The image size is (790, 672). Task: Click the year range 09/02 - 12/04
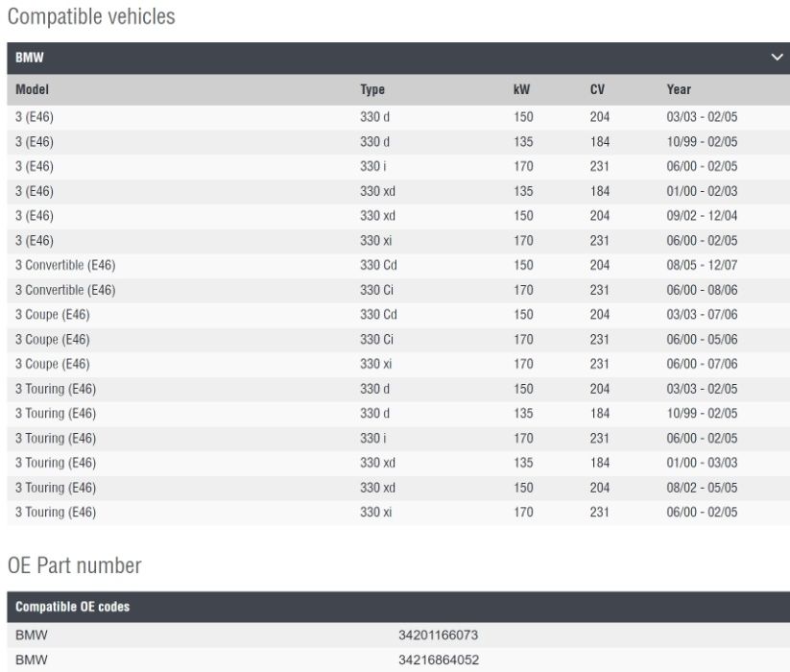[x=702, y=215]
